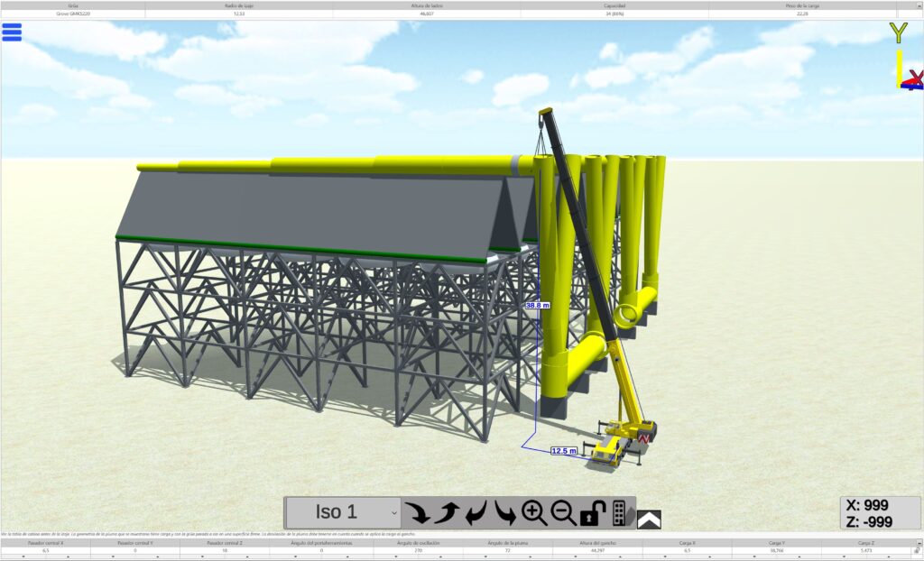This screenshot has width=924, height=561.
Task: Decrease Ángulo del portaherramientas value
Action: tap(296, 556)
